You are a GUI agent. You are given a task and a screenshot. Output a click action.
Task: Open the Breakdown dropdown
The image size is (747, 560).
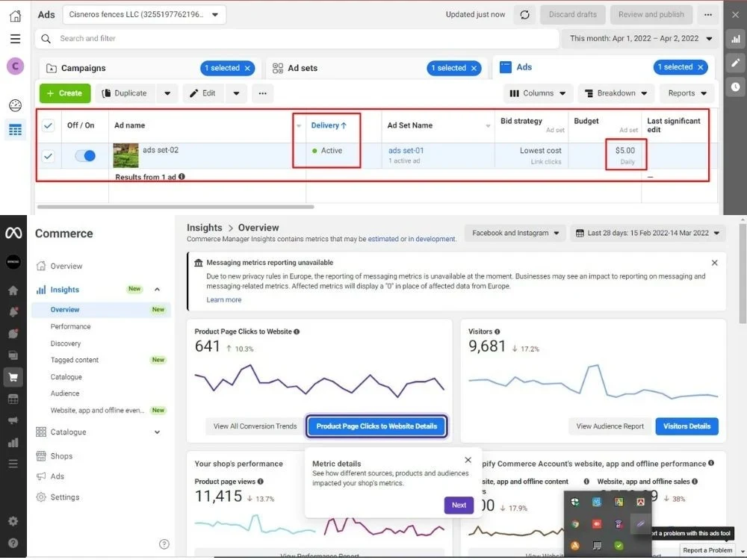coord(616,93)
